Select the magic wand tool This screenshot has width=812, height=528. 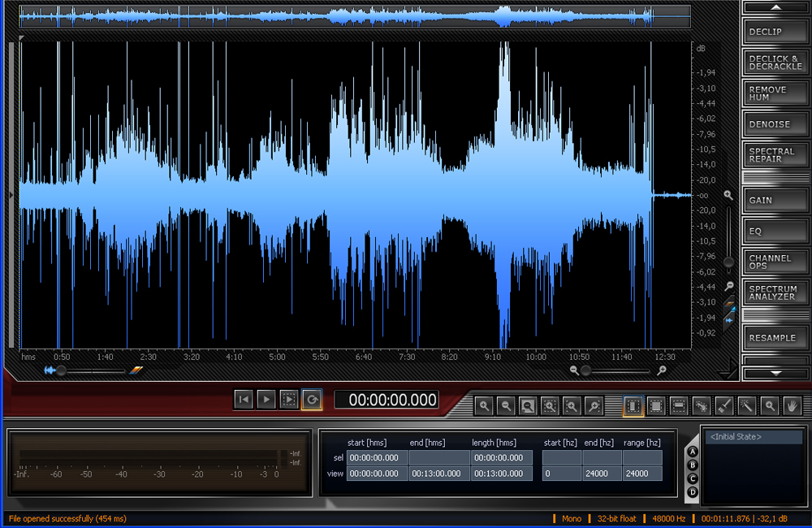pos(747,405)
